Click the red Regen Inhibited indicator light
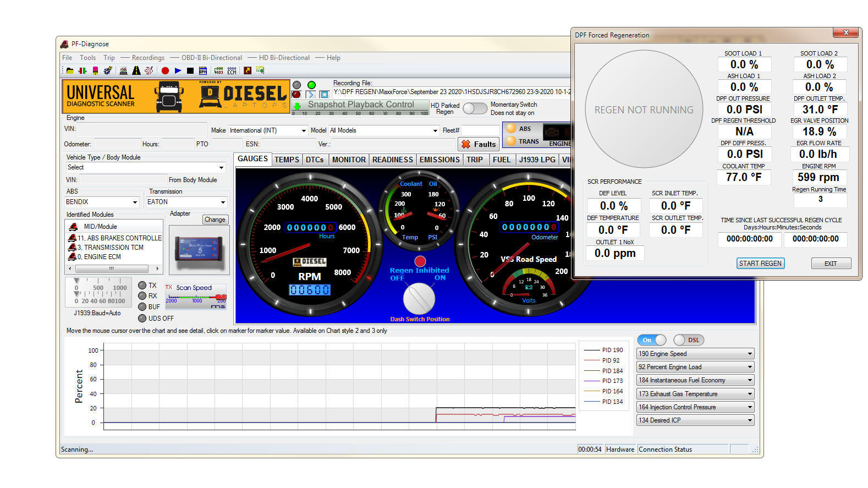 [x=420, y=261]
